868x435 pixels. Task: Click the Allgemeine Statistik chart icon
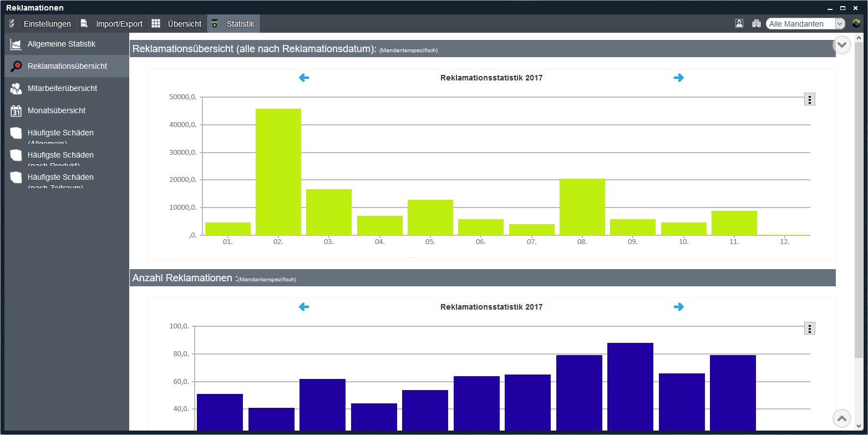point(16,44)
